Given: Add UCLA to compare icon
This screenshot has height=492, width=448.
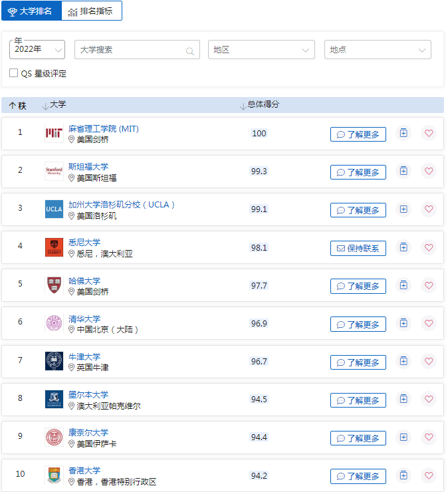Looking at the screenshot, I should (x=403, y=209).
